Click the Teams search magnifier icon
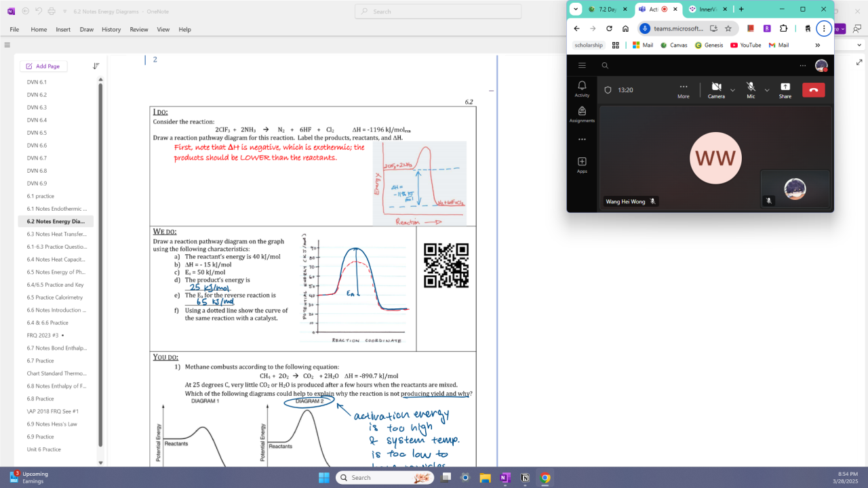Image resolution: width=868 pixels, height=488 pixels. tap(605, 66)
